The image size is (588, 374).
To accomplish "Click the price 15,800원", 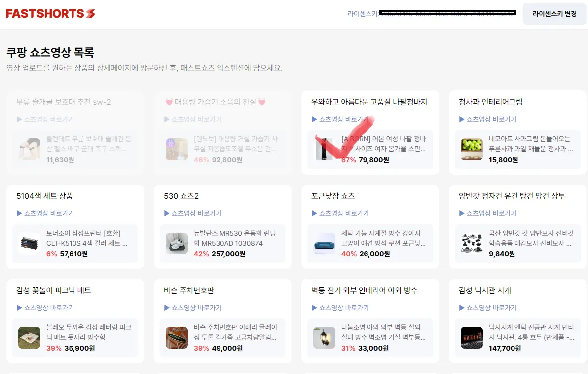I will 503,160.
